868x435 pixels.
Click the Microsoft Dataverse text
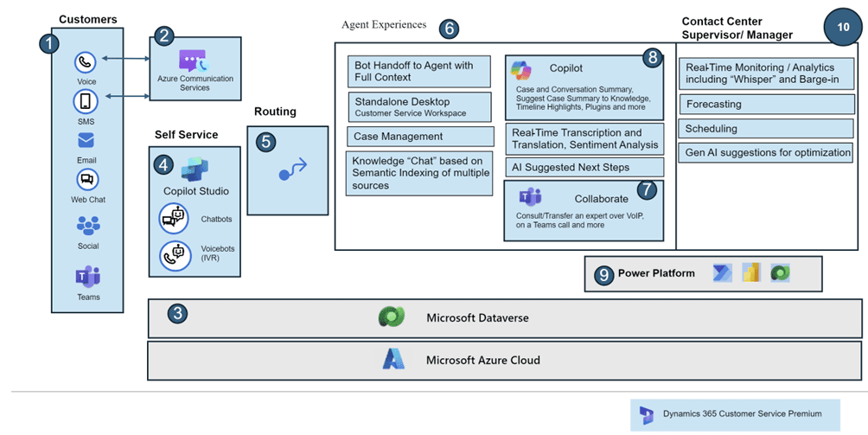477,317
